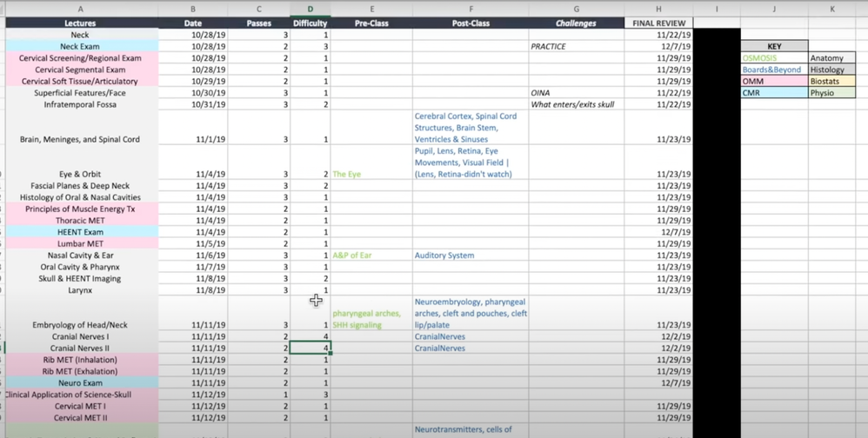Click the Boards&Beyond legend cell
This screenshot has width=868, height=438.
[x=774, y=70]
